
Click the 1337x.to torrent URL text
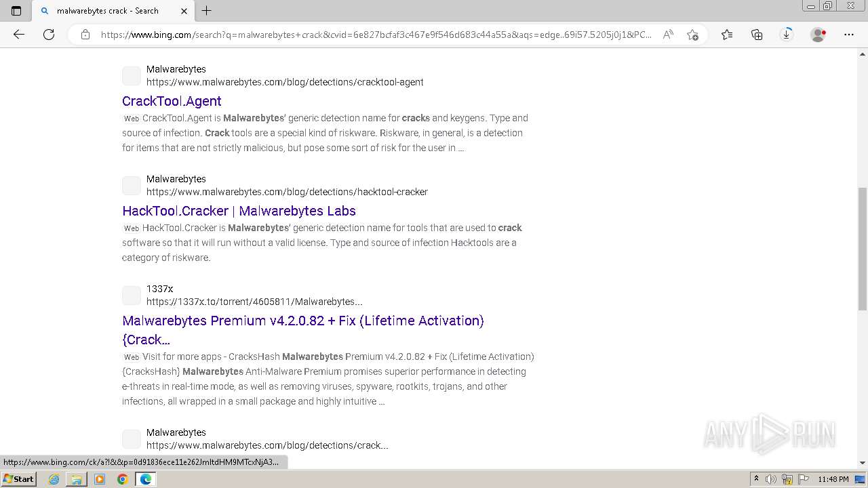point(254,302)
